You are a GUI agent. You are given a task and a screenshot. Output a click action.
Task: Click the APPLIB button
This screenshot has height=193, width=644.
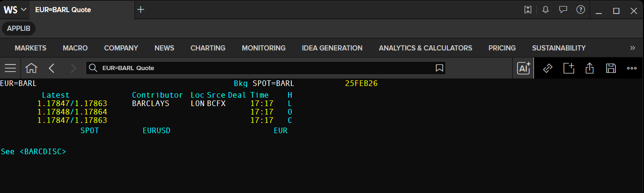(19, 29)
